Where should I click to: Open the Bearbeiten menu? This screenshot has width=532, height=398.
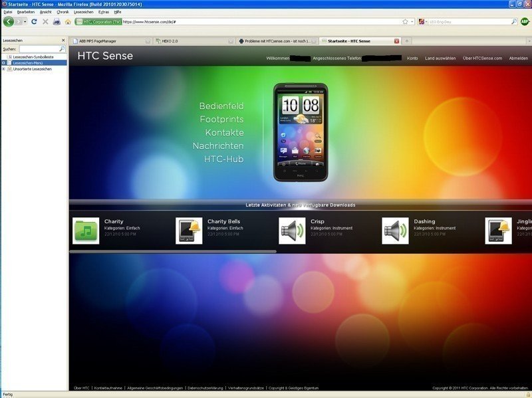pos(26,12)
